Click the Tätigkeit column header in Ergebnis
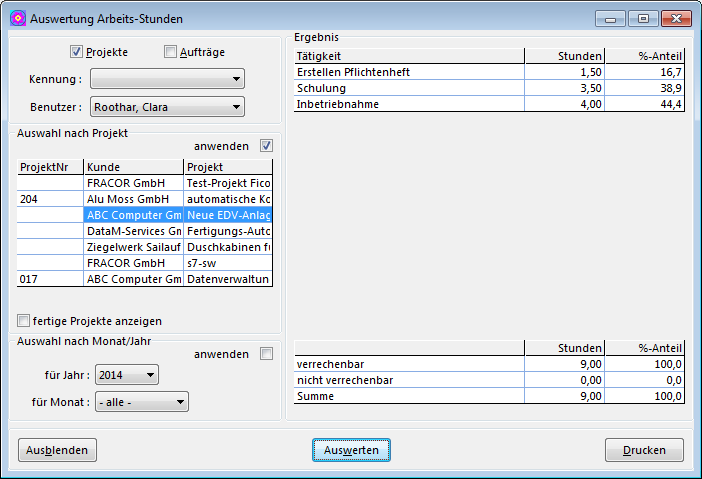 pyautogui.click(x=409, y=56)
